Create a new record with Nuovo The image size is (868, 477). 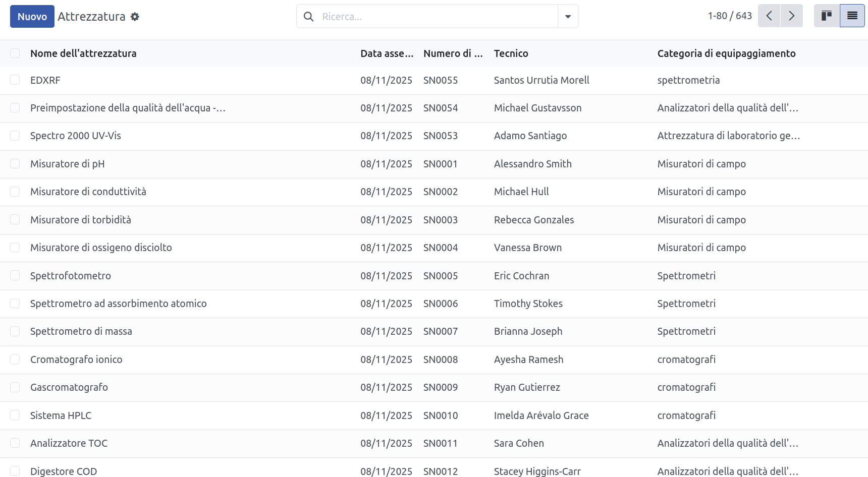32,17
